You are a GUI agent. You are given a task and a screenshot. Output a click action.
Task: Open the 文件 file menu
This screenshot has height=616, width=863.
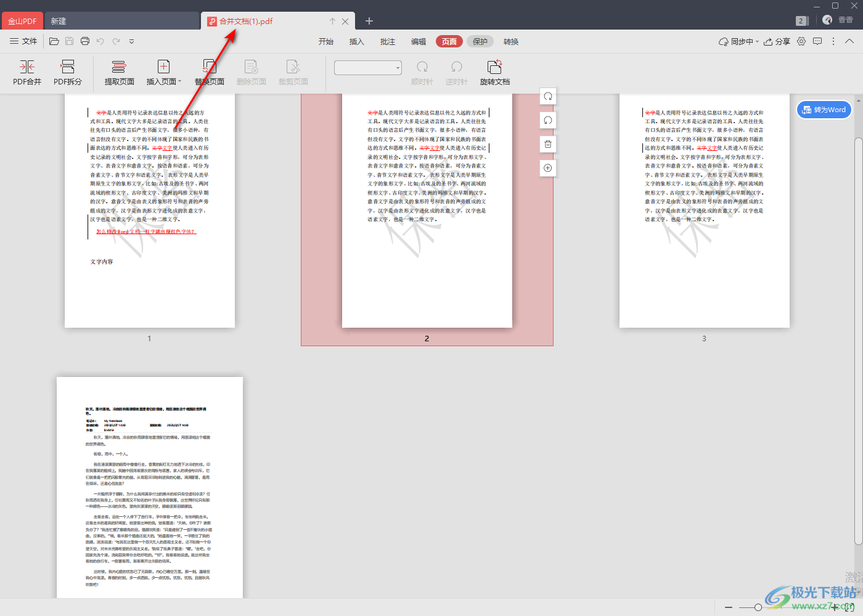[x=23, y=41]
